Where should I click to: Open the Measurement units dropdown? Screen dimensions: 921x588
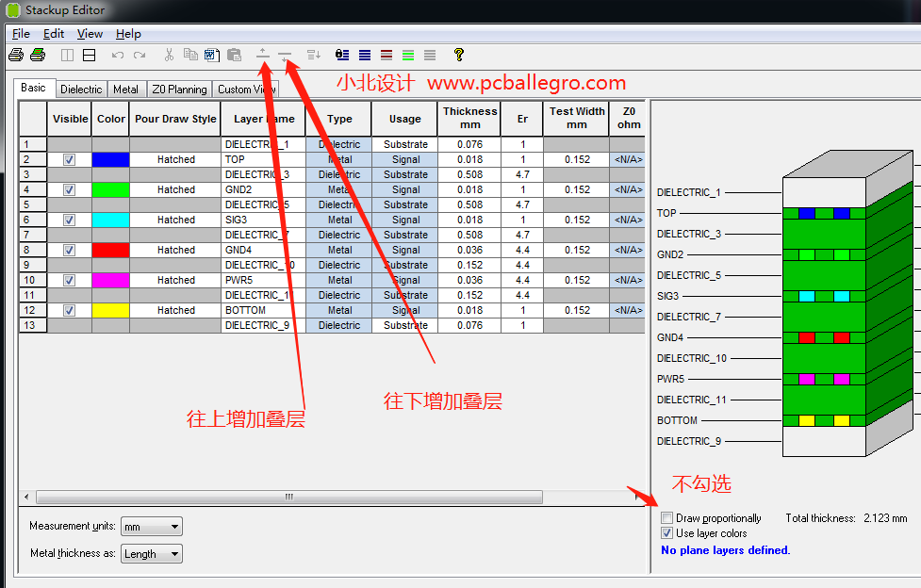coord(152,527)
